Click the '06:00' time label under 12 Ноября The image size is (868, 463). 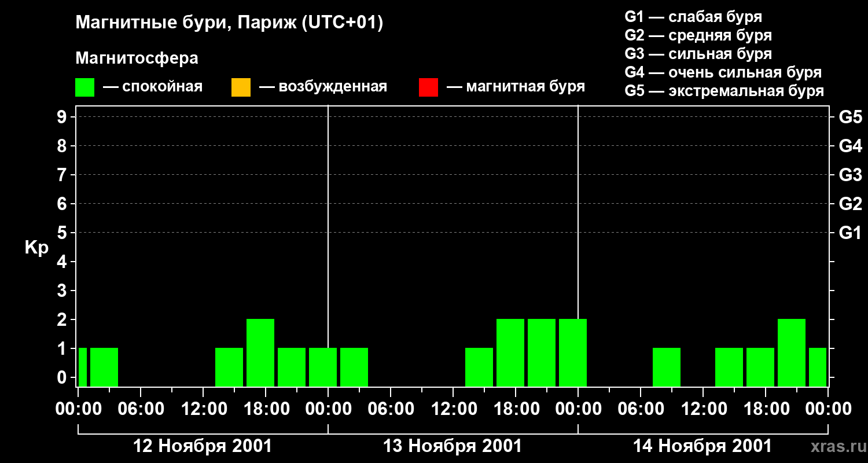click(x=141, y=409)
